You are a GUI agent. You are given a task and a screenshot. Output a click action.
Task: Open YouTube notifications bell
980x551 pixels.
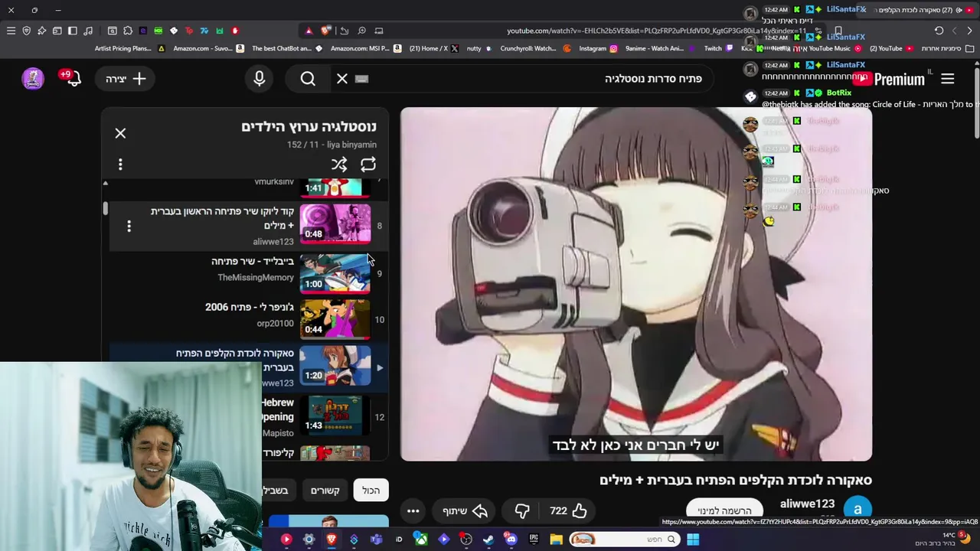click(73, 78)
